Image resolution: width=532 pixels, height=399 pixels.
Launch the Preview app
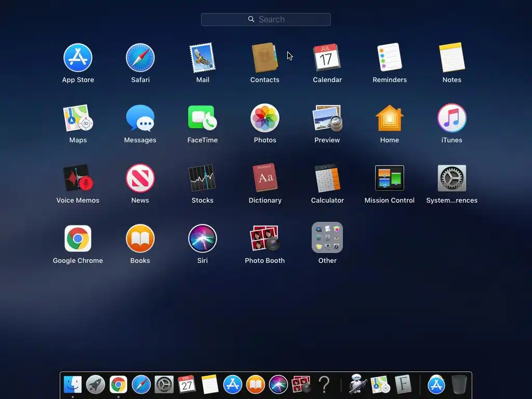pyautogui.click(x=327, y=118)
